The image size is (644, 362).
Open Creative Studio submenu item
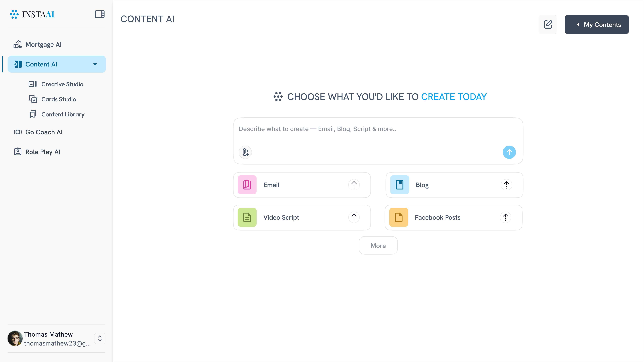[62, 84]
